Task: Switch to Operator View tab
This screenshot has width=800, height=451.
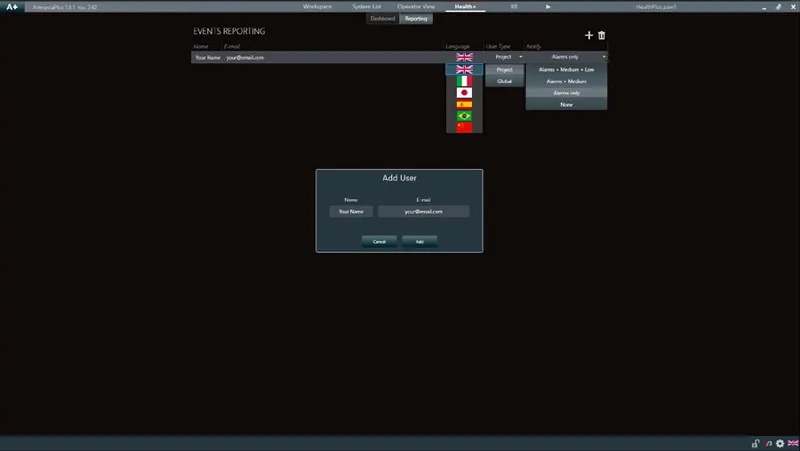Action: click(416, 7)
